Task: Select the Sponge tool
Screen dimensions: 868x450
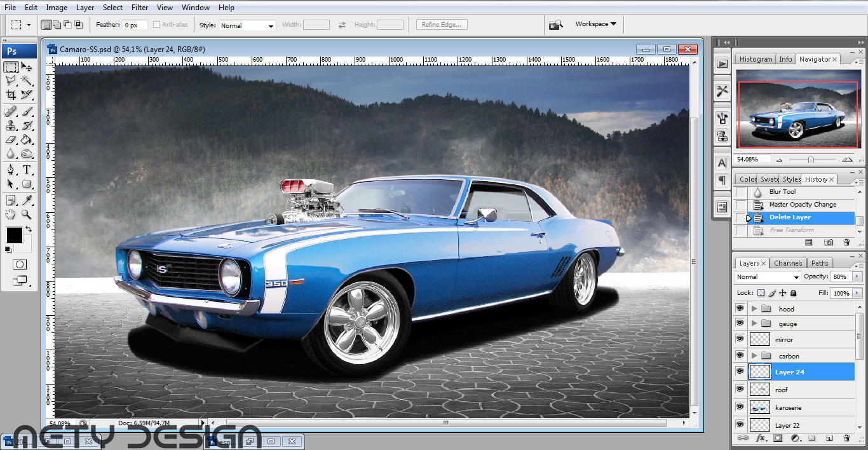Action: tap(27, 154)
